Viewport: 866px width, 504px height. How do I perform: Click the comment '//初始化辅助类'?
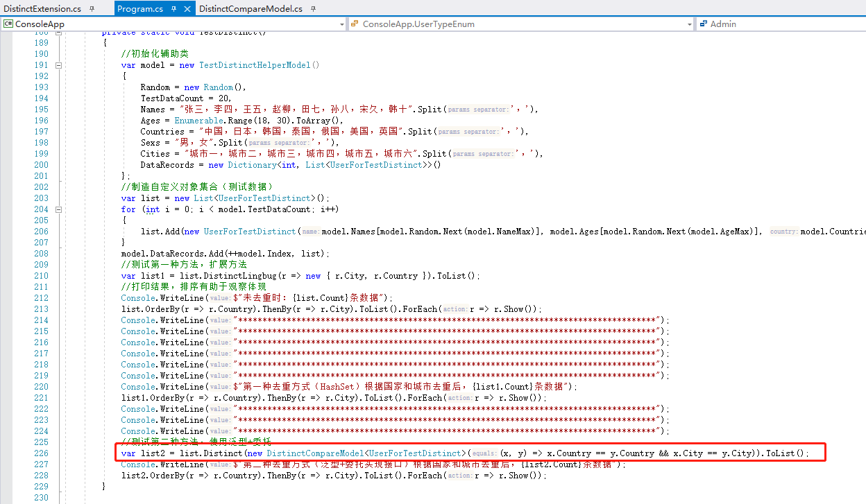(x=155, y=54)
